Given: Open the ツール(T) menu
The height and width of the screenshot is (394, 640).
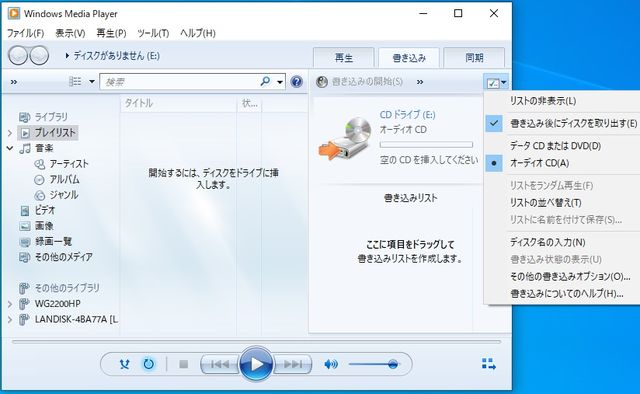Looking at the screenshot, I should (153, 33).
